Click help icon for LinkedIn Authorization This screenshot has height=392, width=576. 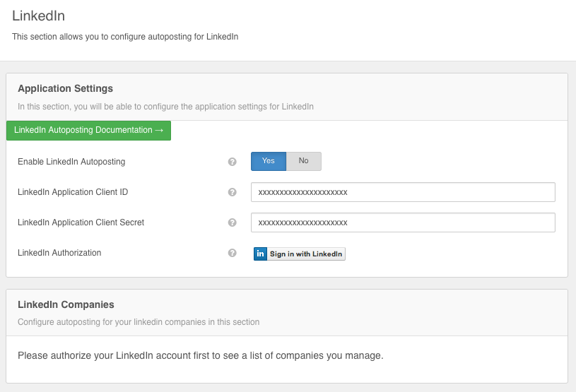click(232, 253)
